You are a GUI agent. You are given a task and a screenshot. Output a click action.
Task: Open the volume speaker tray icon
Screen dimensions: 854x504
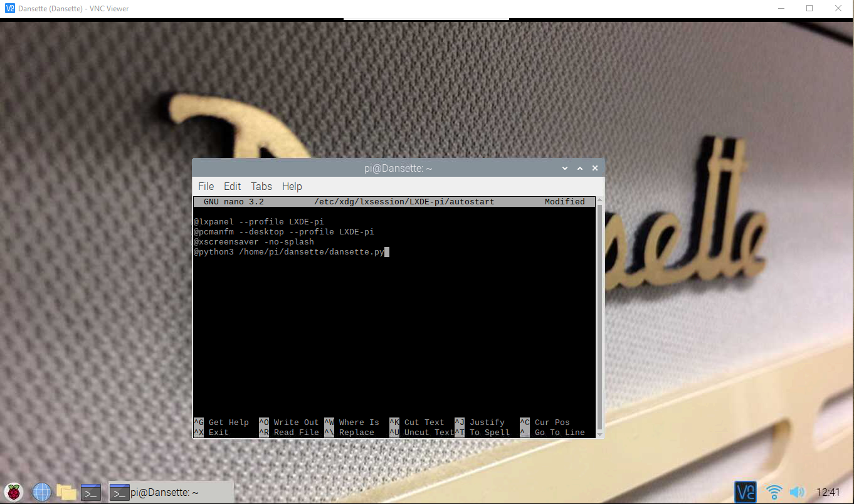pos(797,492)
